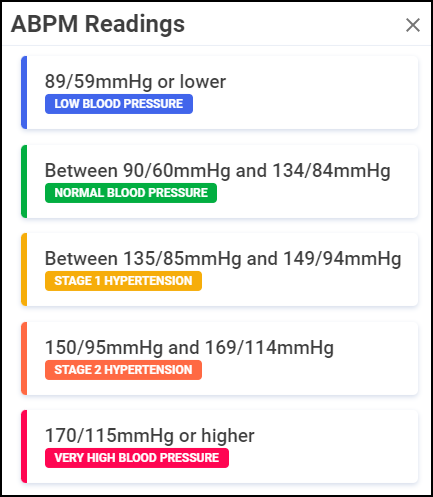
Task: Click the Stage 2 Hypertension badge
Action: 123,370
